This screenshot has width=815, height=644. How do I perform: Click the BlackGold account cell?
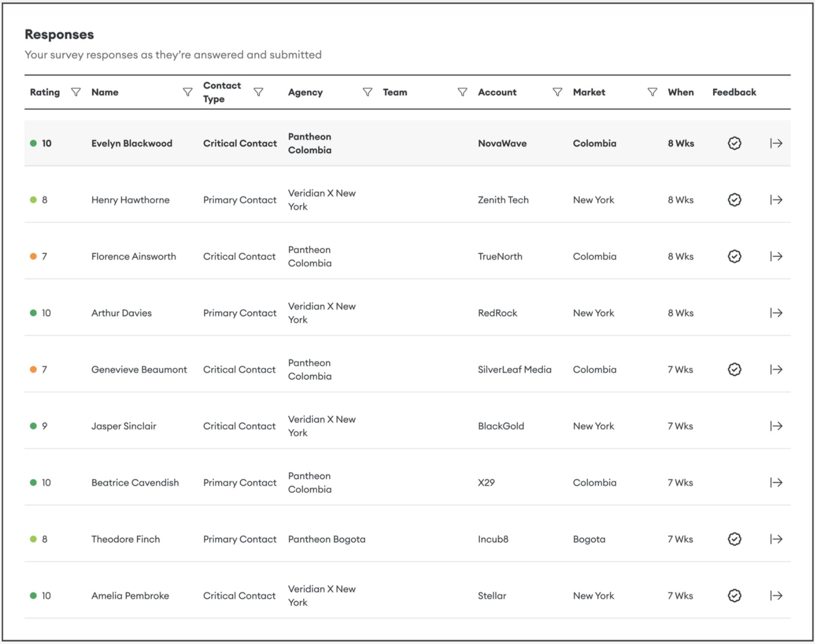click(x=501, y=426)
